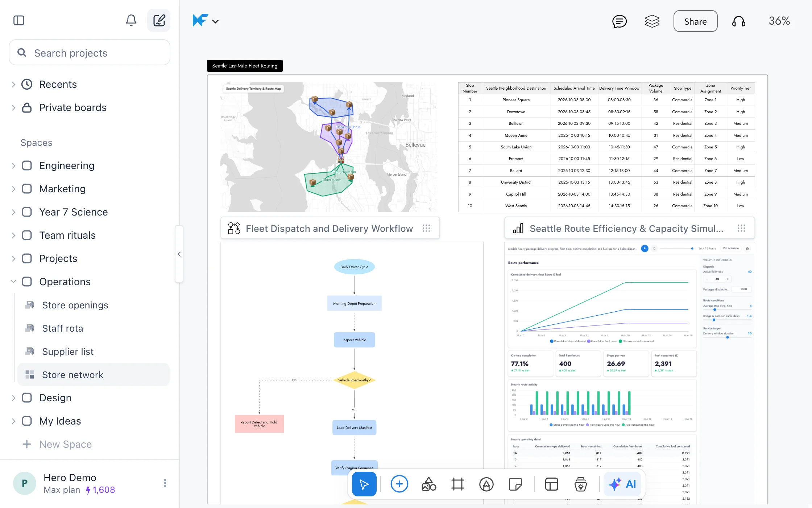Viewport: 812px width, 508px height.
Task: Open the comments icon in top bar
Action: coord(620,21)
